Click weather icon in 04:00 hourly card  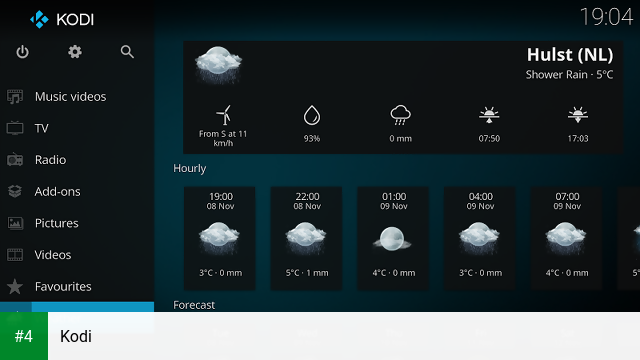tap(479, 238)
